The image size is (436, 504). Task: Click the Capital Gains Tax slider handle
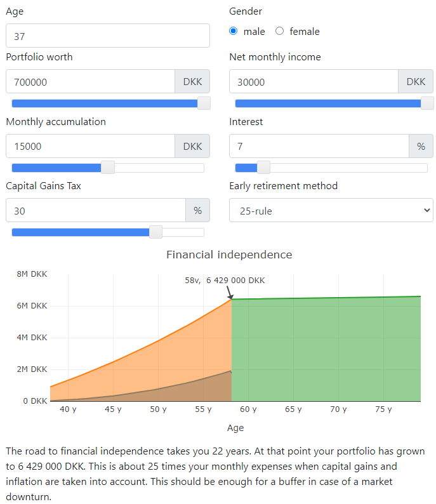pyautogui.click(x=156, y=232)
